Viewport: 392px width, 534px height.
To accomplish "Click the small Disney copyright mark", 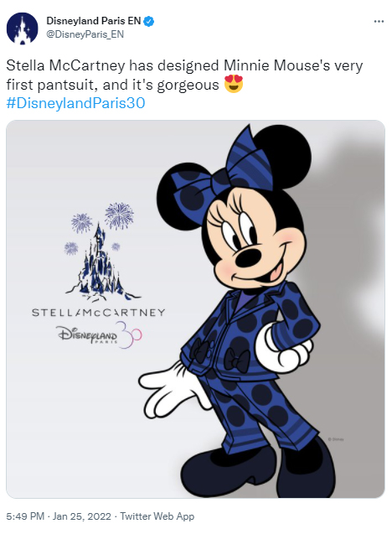I will click(336, 439).
